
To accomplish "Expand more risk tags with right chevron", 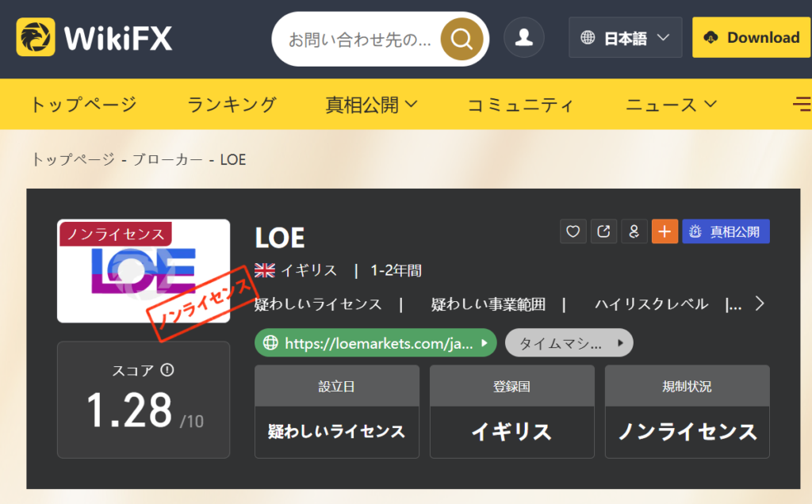I will tap(759, 304).
